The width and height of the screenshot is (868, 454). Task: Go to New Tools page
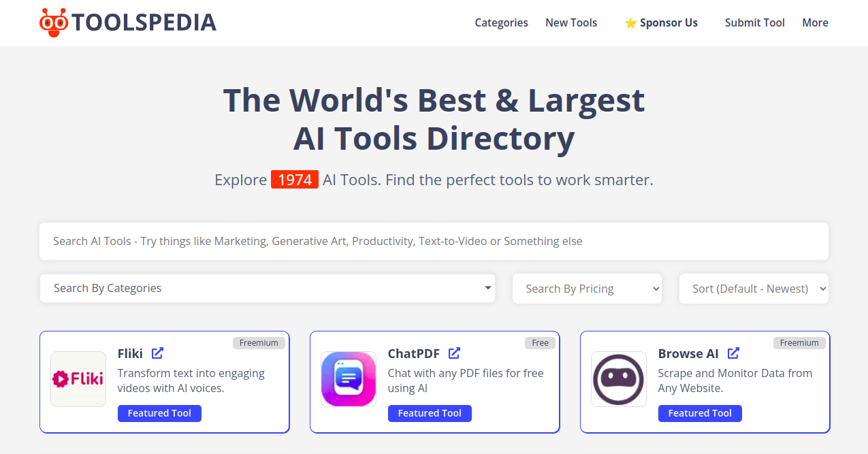[571, 22]
